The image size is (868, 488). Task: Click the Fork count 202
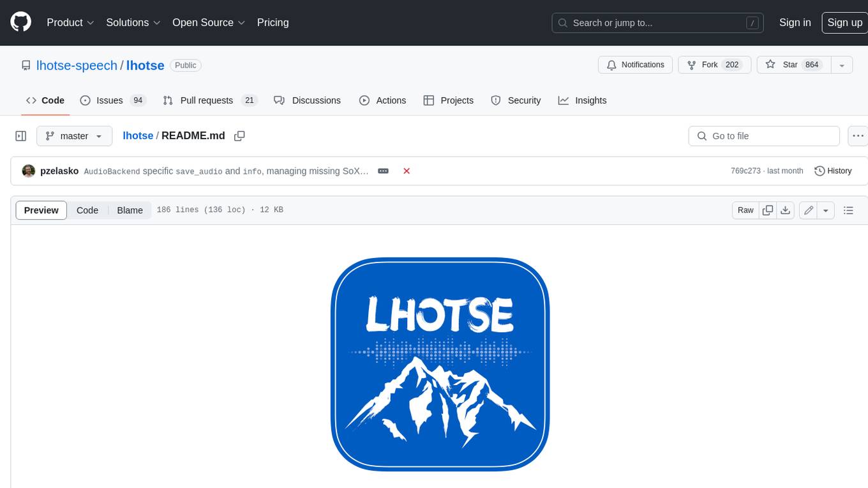click(x=732, y=65)
